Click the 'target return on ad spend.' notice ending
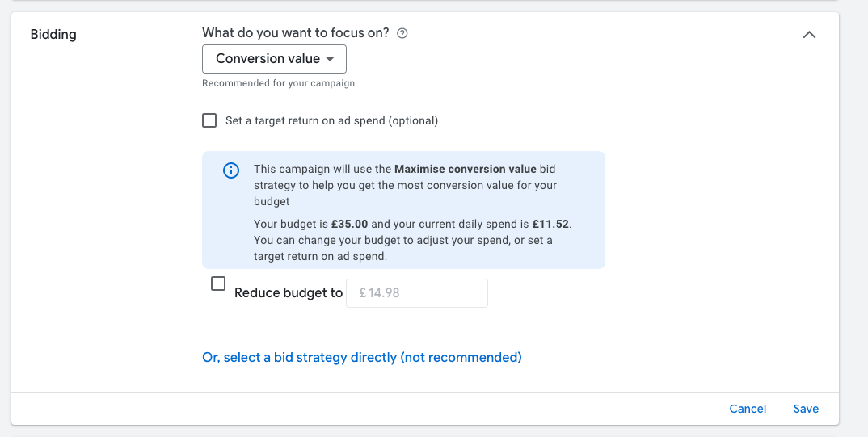This screenshot has width=868, height=437. pyautogui.click(x=320, y=256)
